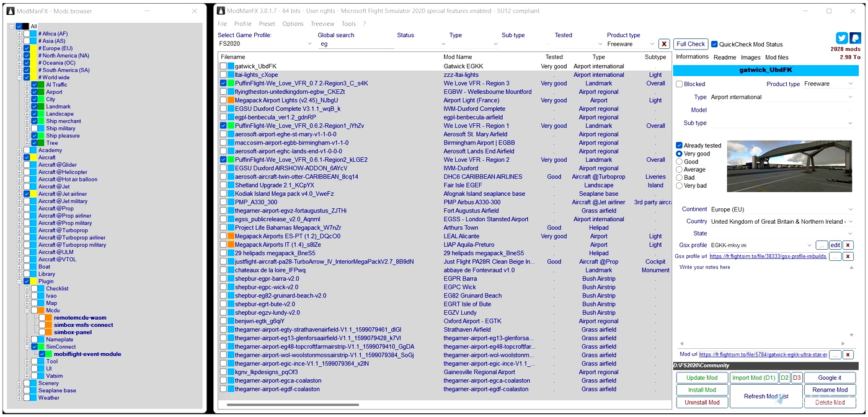Open the Tested filter dropdown
868x417 pixels.
click(580, 44)
